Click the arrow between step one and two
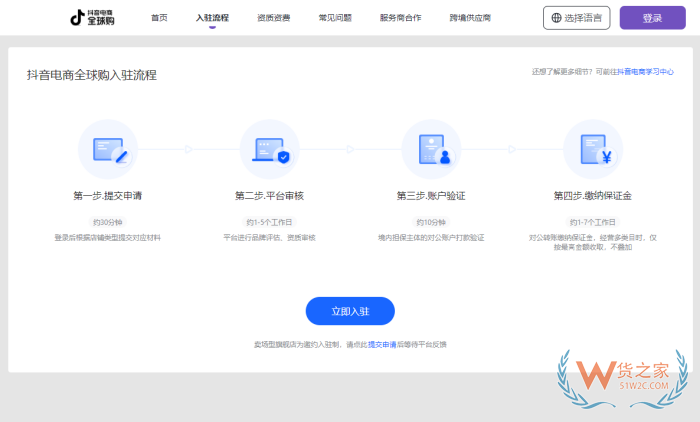The height and width of the screenshot is (422, 700). pos(189,149)
